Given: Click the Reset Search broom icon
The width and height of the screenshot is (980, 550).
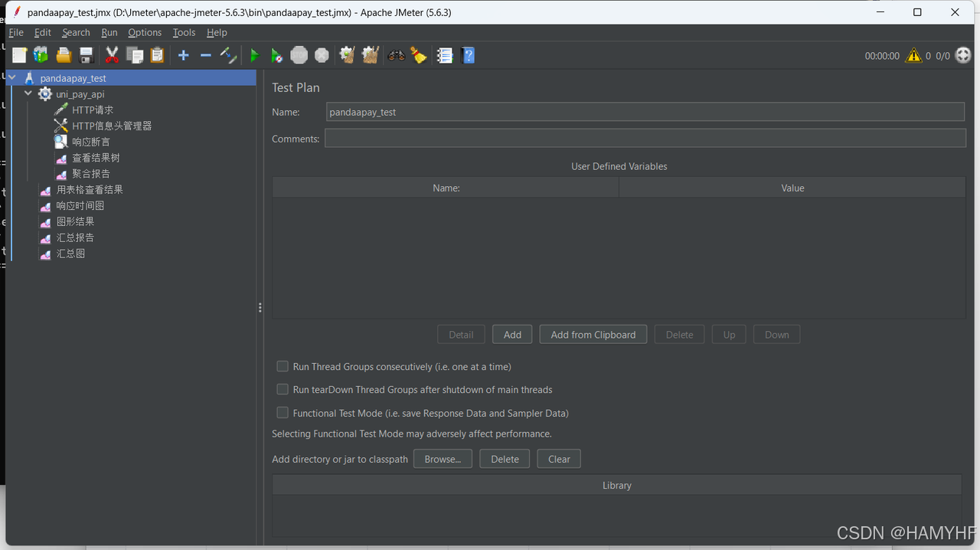Looking at the screenshot, I should coord(418,55).
